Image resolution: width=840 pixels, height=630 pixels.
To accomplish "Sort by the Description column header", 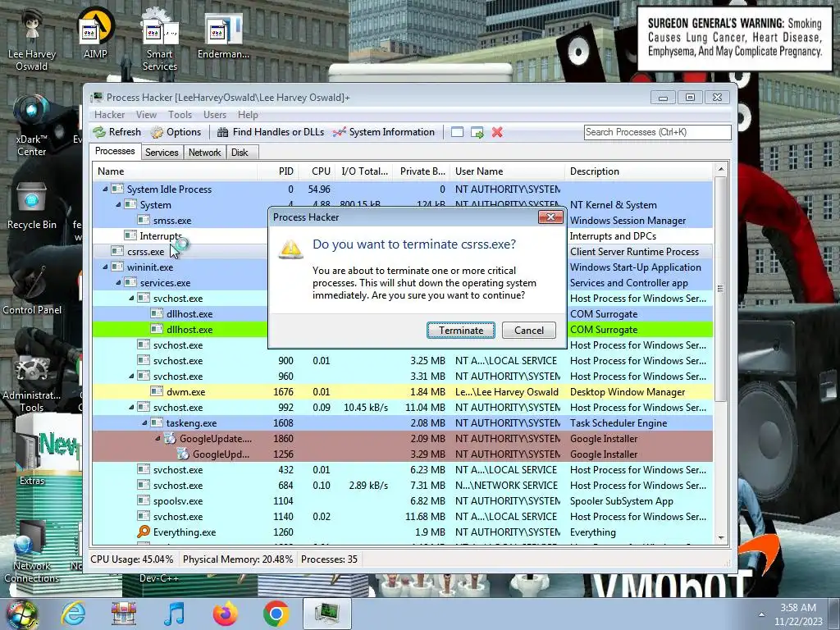I will 639,171.
